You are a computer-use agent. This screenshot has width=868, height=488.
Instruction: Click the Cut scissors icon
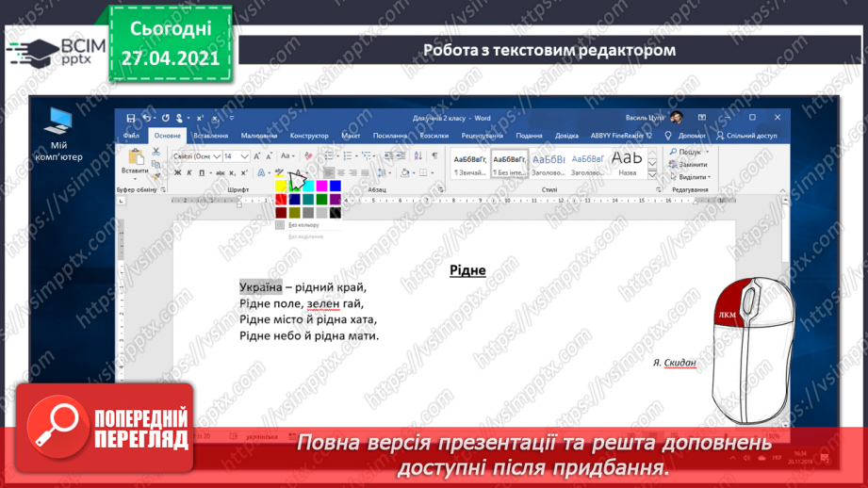pyautogui.click(x=156, y=152)
